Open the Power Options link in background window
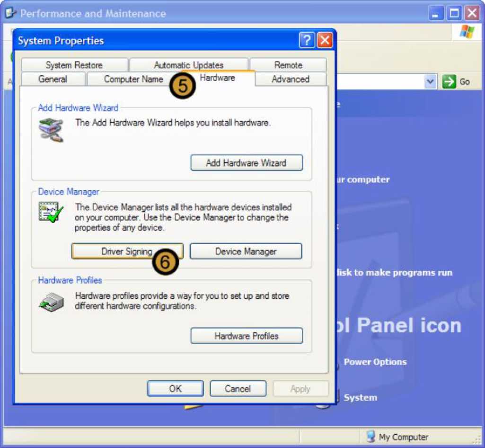 pos(375,362)
